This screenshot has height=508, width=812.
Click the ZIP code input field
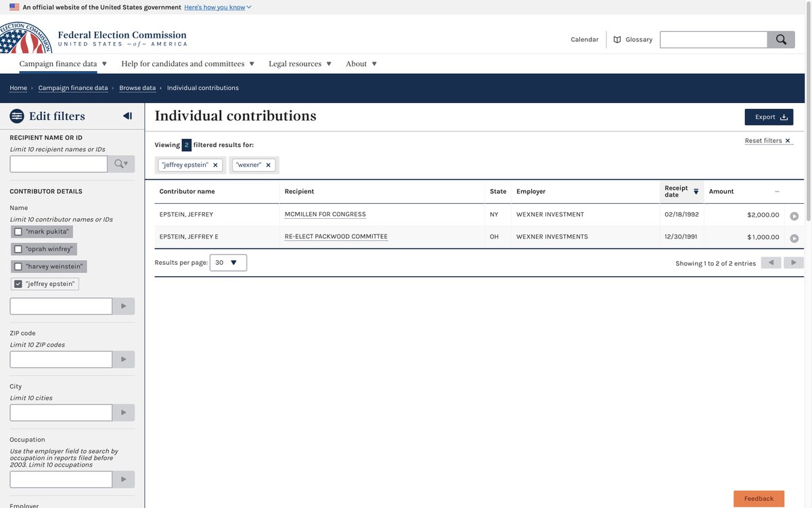[x=61, y=360]
